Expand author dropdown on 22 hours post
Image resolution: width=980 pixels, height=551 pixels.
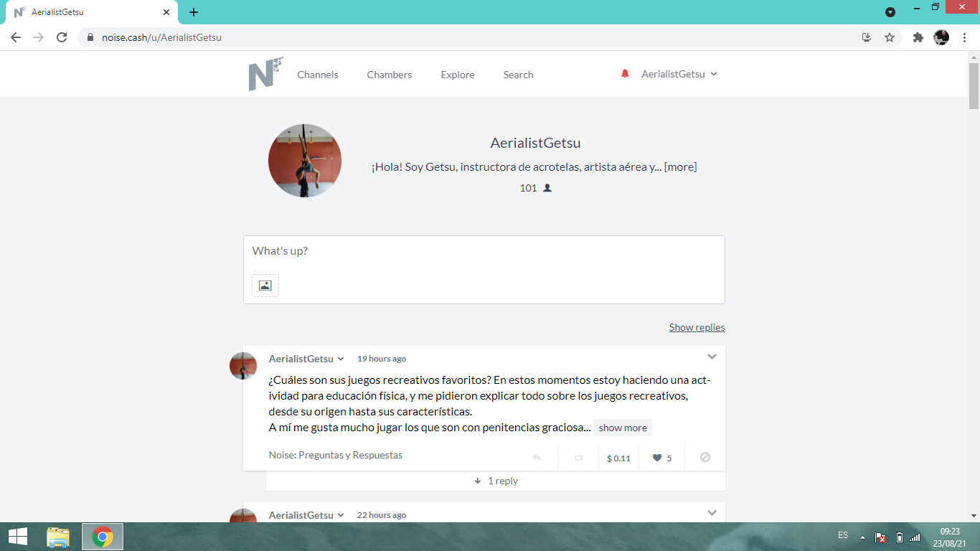(341, 515)
